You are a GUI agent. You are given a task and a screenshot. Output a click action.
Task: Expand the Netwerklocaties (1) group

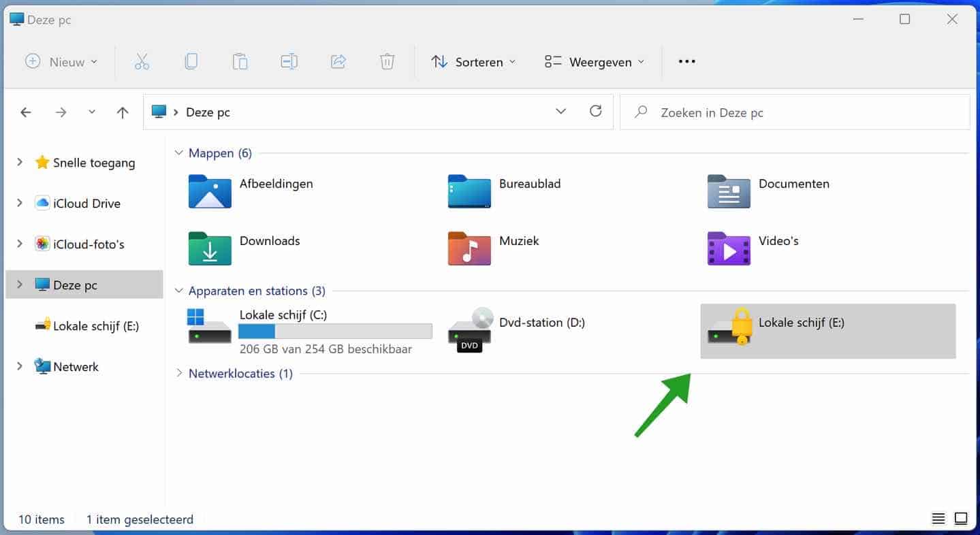click(x=179, y=373)
